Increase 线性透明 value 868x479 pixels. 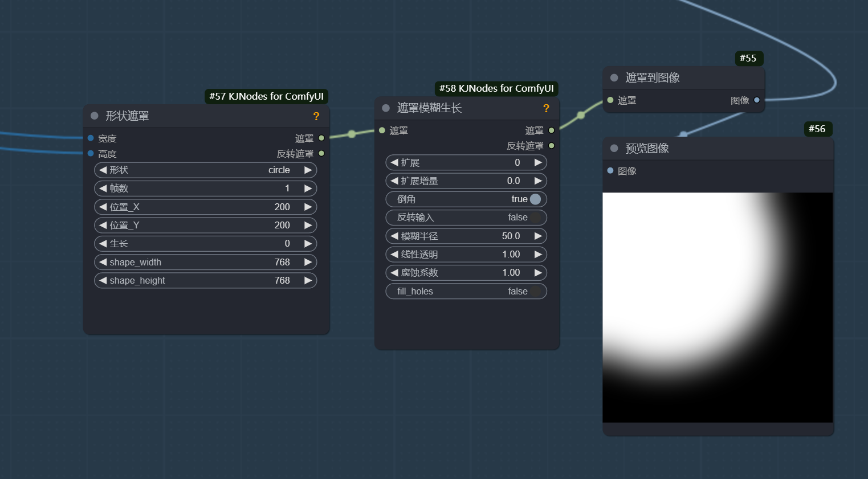[x=538, y=254]
